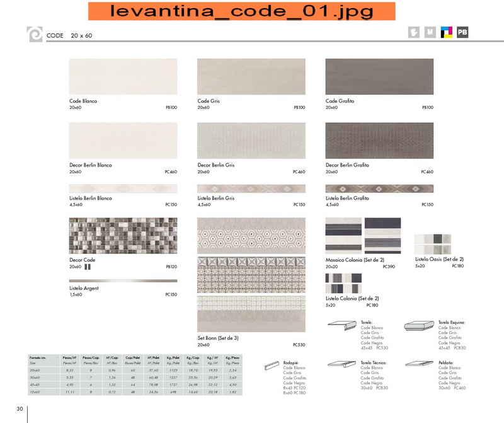This screenshot has width=504, height=423.
Task: Click the Decor Berlin Blanco label
Action: point(91,165)
